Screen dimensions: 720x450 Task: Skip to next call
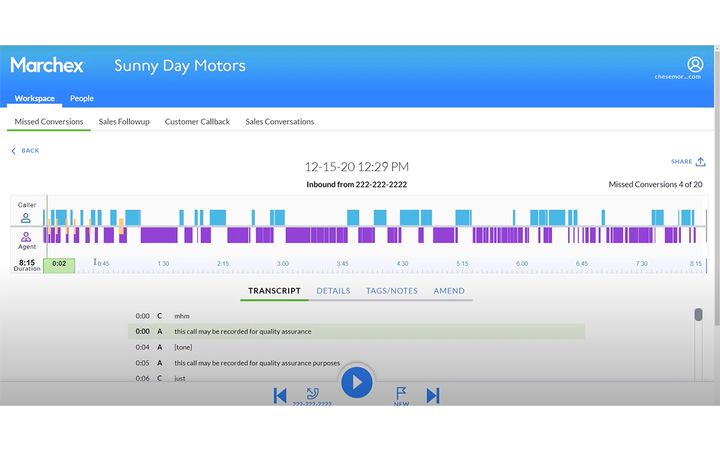click(x=433, y=395)
